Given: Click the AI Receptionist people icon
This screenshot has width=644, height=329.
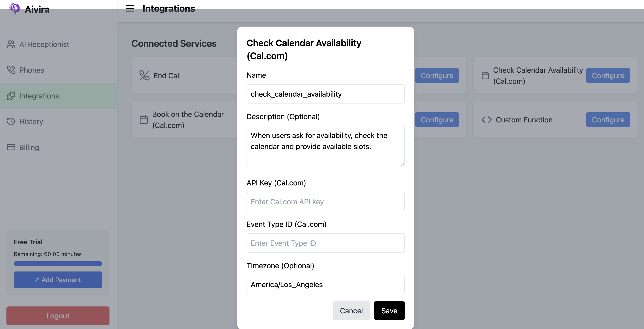Looking at the screenshot, I should (11, 44).
